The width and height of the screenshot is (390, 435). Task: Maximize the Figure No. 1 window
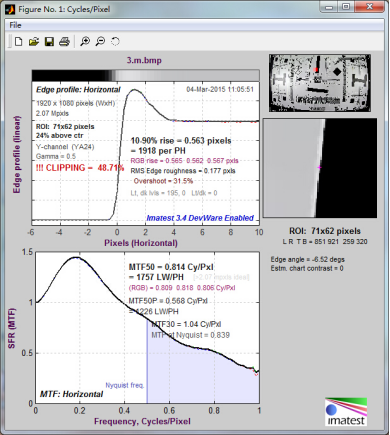346,6
